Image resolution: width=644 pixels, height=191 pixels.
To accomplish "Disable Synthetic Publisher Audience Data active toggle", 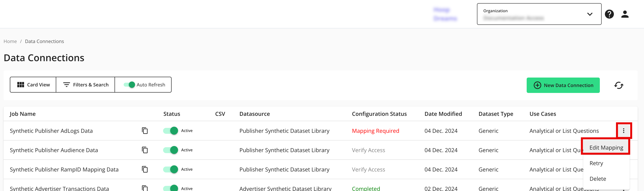I will (x=171, y=150).
